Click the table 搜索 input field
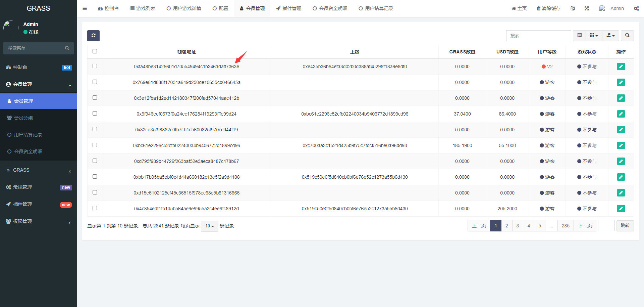This screenshot has height=307, width=644. [x=538, y=36]
